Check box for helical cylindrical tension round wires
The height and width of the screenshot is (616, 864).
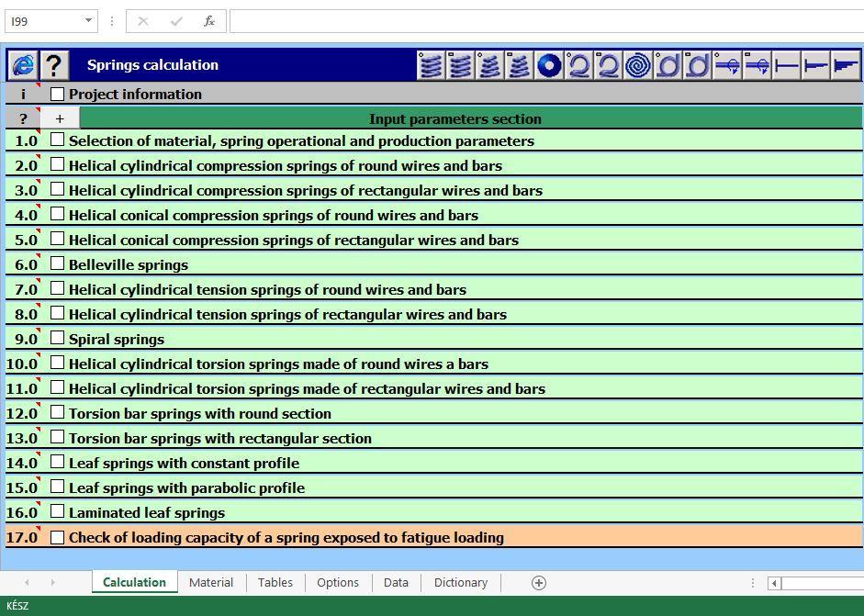(57, 288)
